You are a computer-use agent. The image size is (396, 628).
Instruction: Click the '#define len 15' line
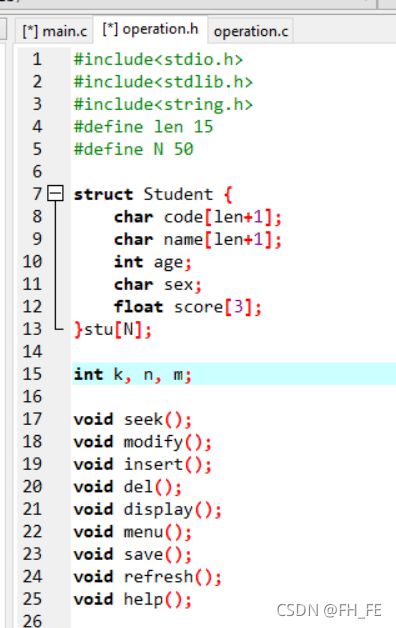click(x=143, y=127)
